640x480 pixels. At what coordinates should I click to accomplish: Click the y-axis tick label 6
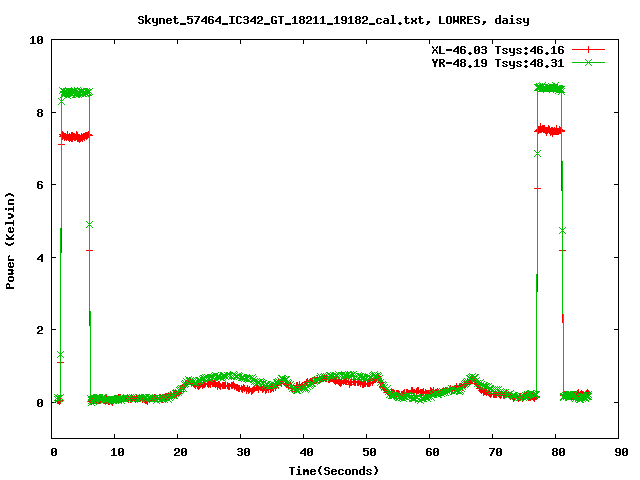40,185
